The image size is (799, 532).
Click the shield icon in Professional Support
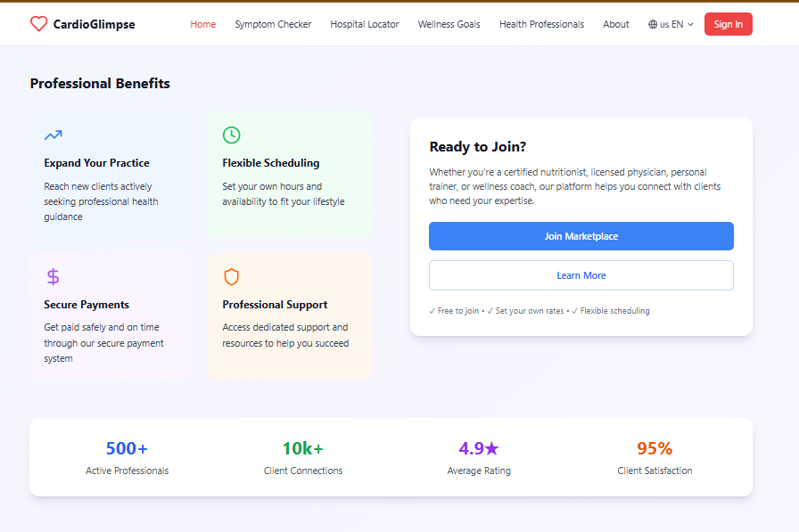231,277
